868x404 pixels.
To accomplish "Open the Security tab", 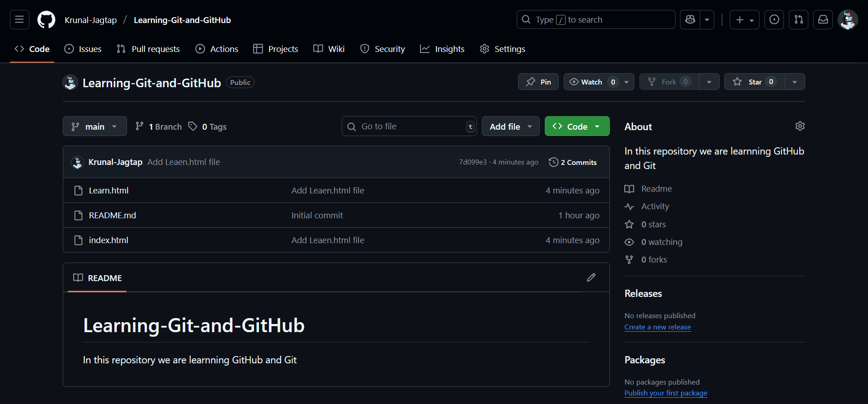I will point(382,49).
